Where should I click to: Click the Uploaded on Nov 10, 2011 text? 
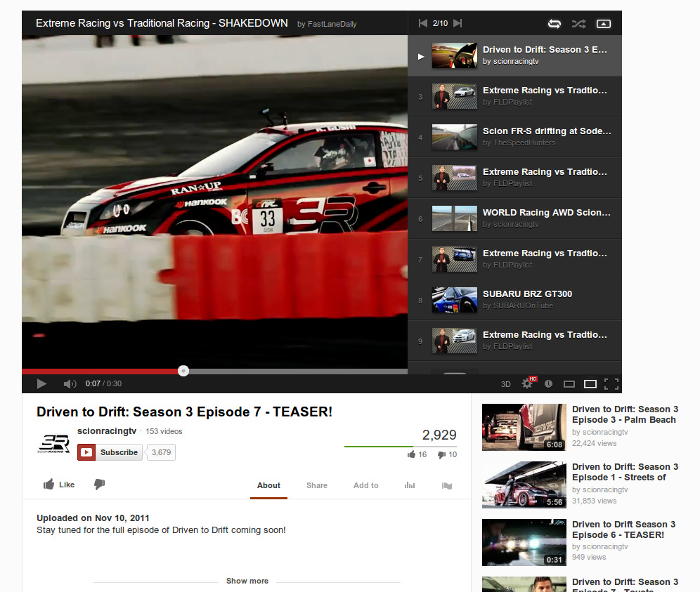tap(93, 518)
